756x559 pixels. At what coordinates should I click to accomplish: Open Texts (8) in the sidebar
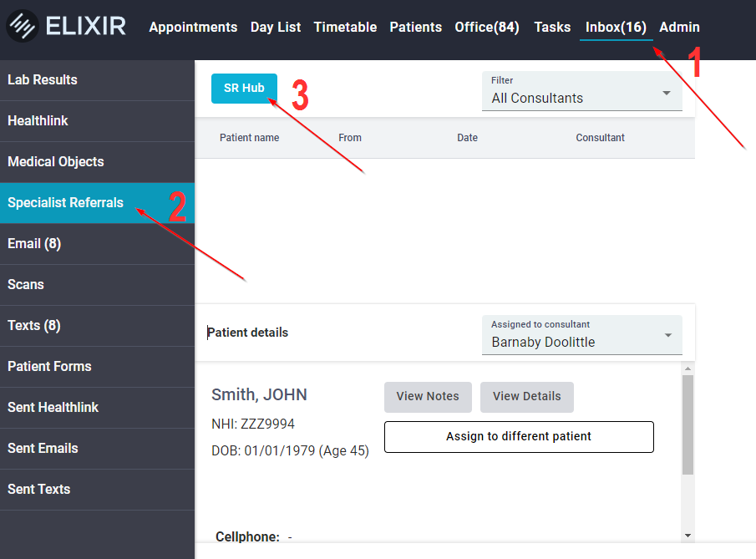coord(34,326)
